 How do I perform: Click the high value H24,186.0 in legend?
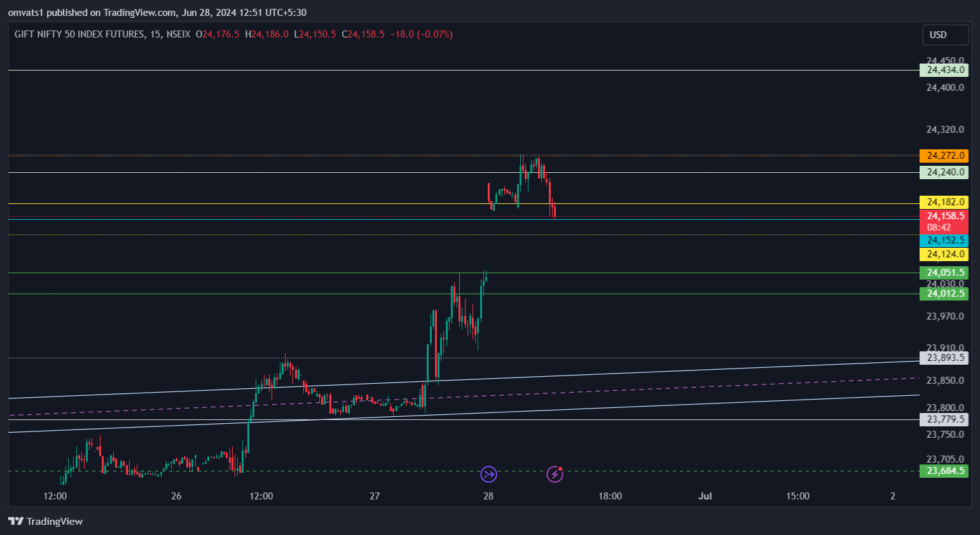(x=266, y=34)
